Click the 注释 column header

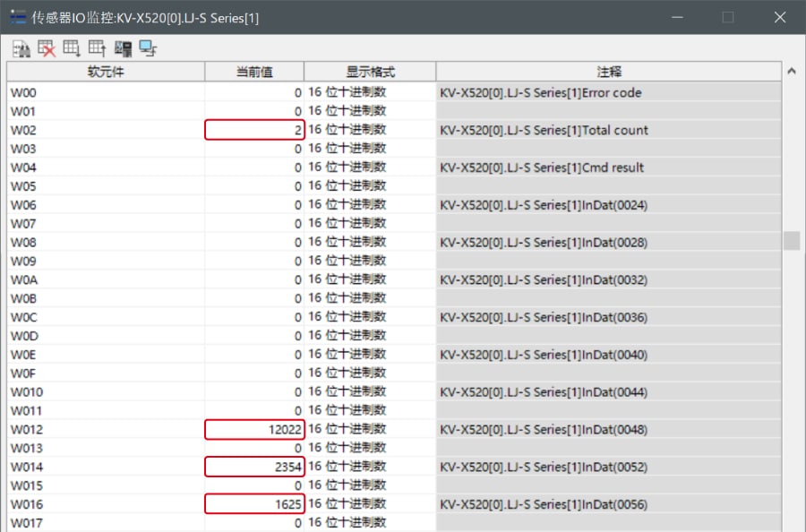pyautogui.click(x=609, y=72)
